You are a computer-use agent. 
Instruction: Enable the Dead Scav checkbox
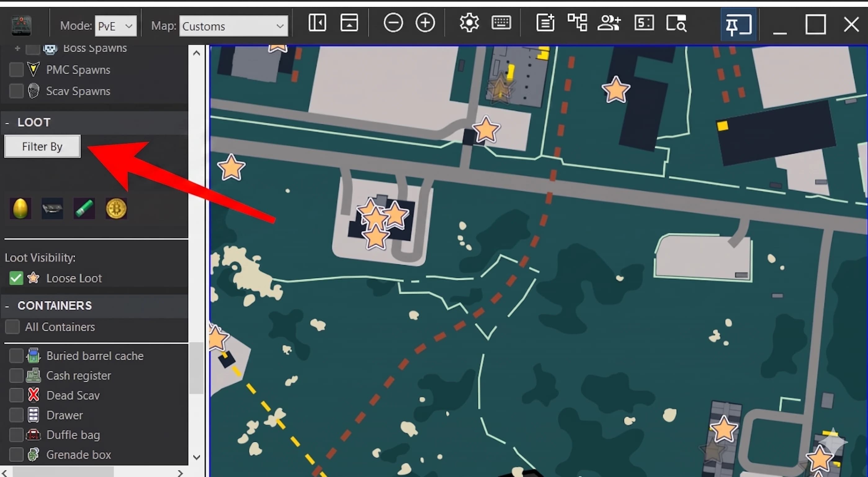coord(16,395)
